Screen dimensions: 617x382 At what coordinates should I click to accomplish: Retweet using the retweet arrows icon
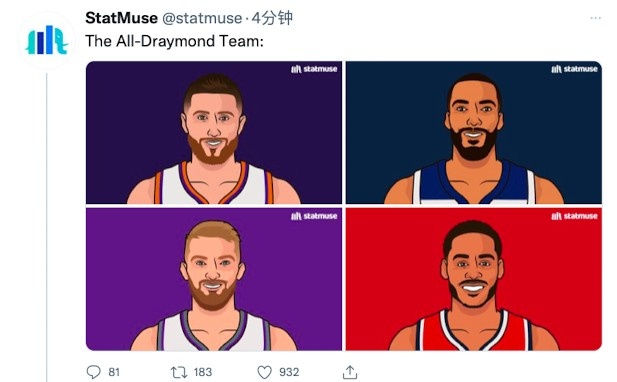pos(179,372)
